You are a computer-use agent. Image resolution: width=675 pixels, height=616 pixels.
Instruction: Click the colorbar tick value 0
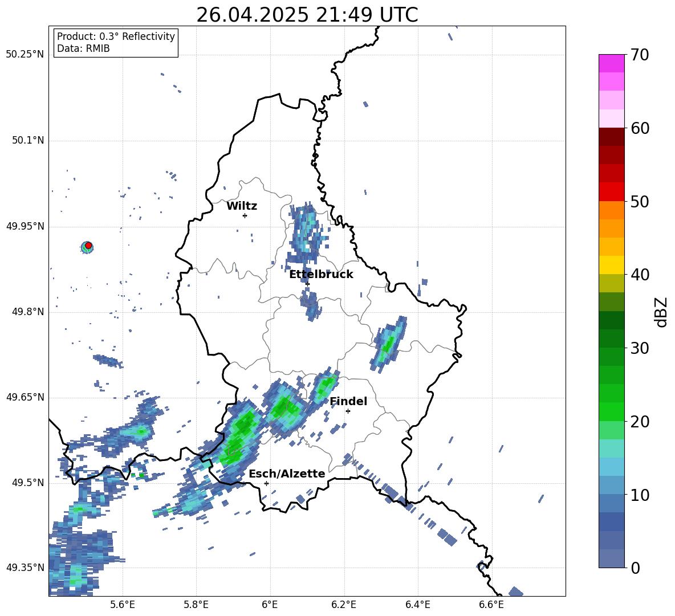(635, 568)
